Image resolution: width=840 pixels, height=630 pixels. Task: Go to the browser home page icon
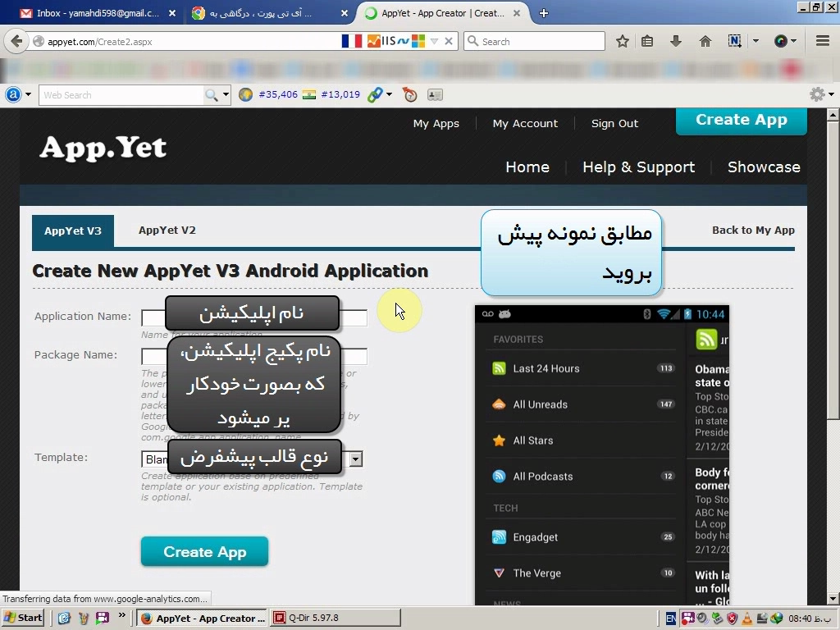(x=705, y=41)
